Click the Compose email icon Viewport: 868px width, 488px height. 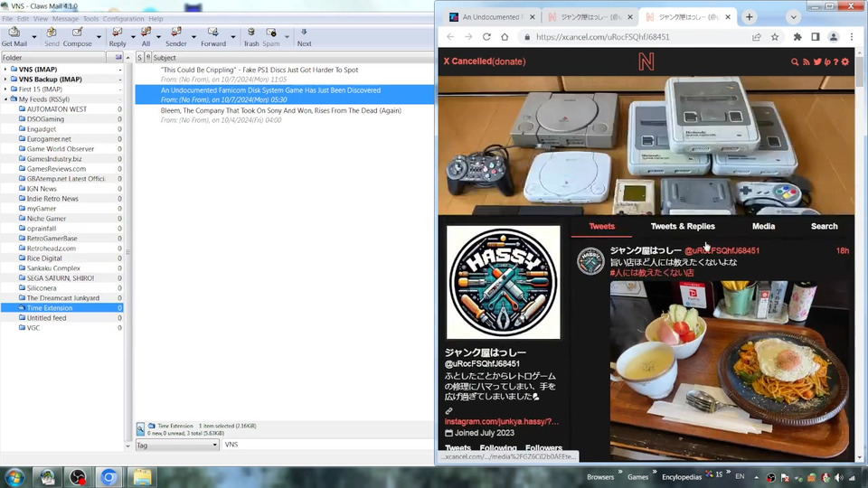pos(78,36)
